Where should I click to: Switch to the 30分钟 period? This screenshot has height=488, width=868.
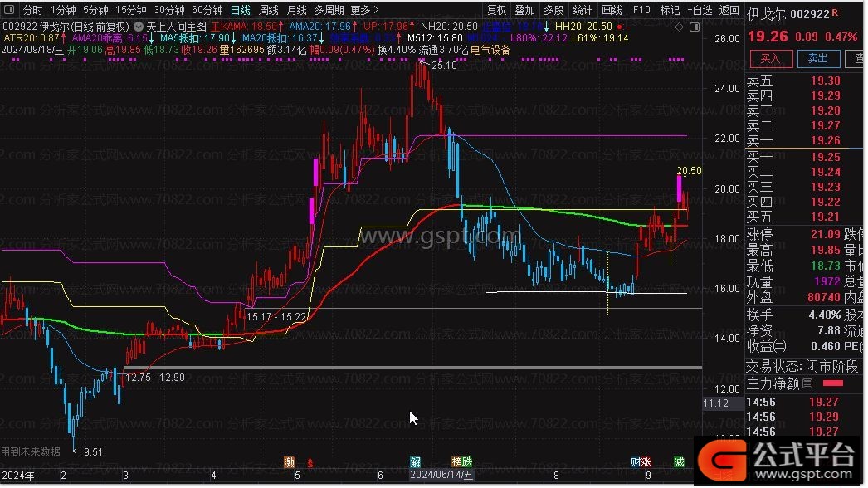(x=169, y=10)
